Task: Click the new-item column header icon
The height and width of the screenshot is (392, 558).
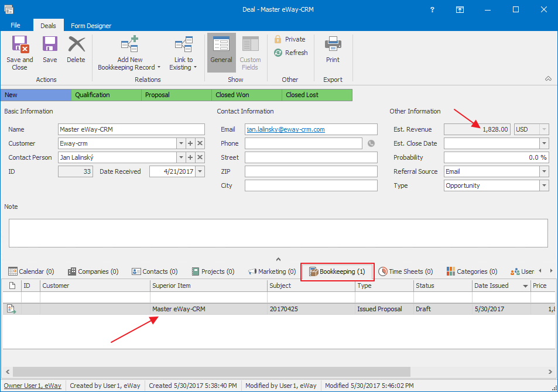Action: (x=12, y=286)
